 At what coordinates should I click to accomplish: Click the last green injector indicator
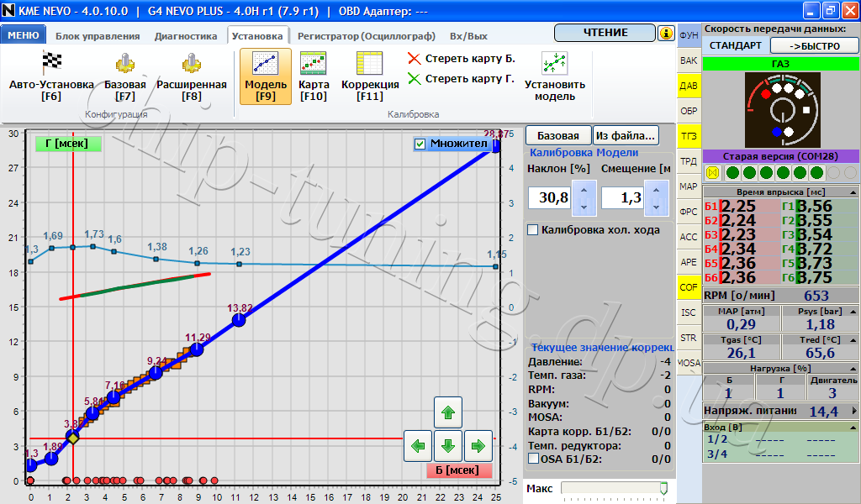coord(817,173)
